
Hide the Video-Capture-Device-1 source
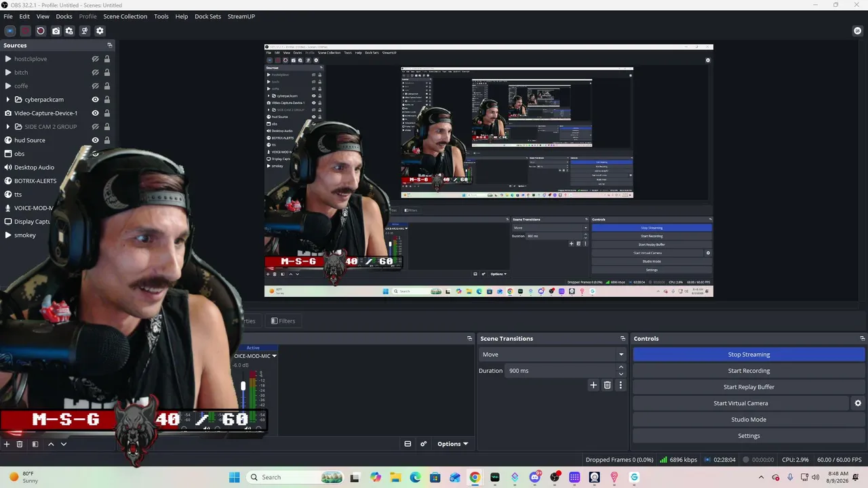click(96, 113)
